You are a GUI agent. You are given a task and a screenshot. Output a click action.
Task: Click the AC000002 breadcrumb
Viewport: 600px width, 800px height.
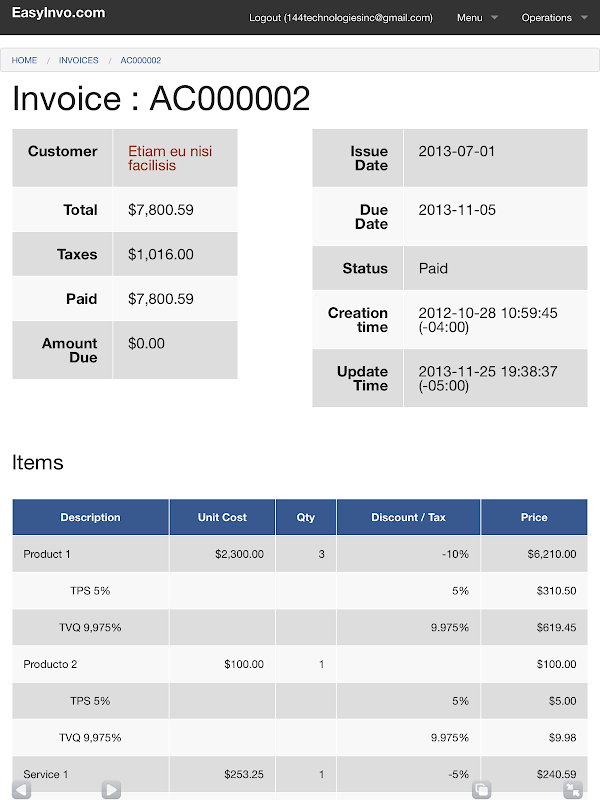[141, 60]
